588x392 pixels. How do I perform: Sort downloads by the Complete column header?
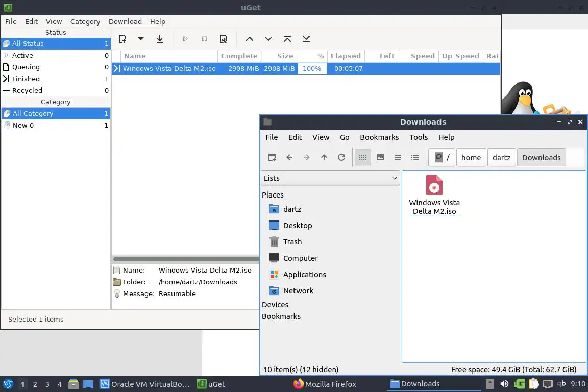tap(239, 56)
